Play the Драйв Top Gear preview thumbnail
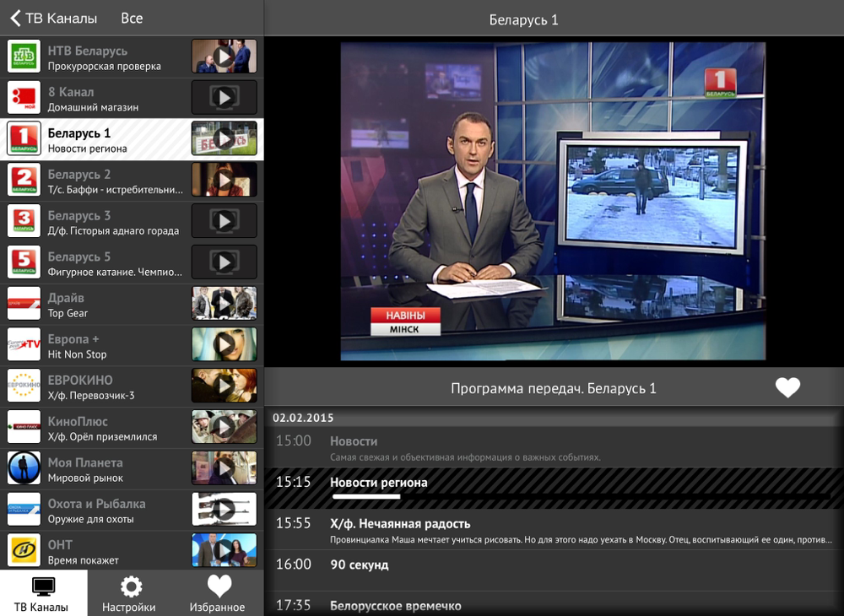The width and height of the screenshot is (844, 616). point(225,303)
